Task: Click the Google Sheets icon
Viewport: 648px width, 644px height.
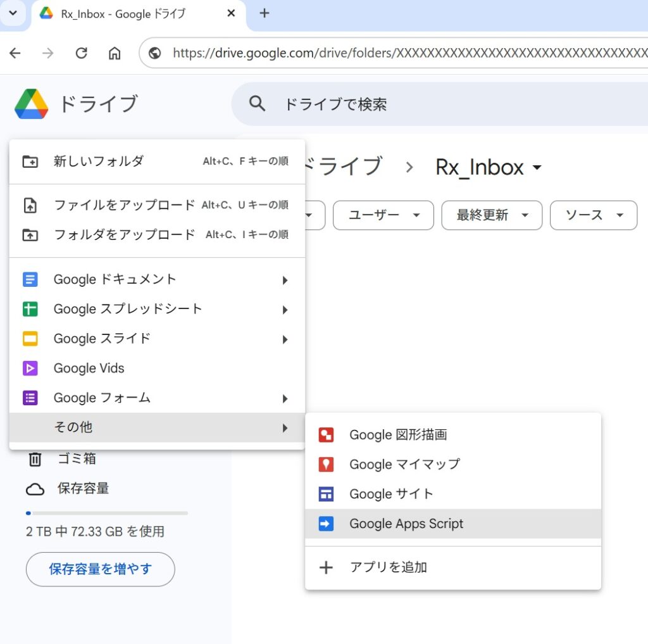Action: 30,309
